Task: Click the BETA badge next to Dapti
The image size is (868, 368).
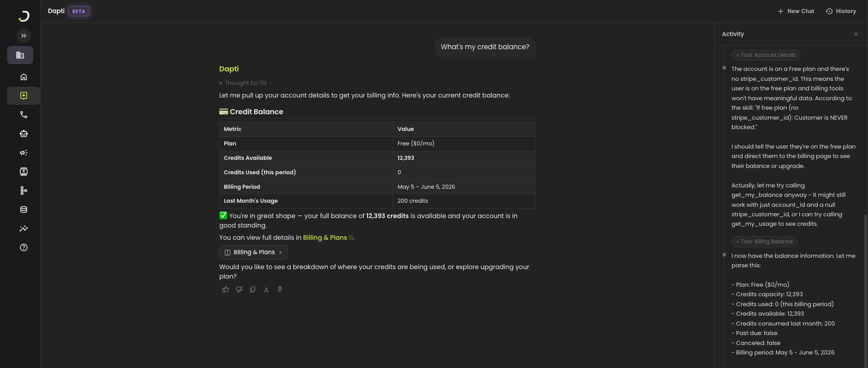Action: (x=79, y=11)
